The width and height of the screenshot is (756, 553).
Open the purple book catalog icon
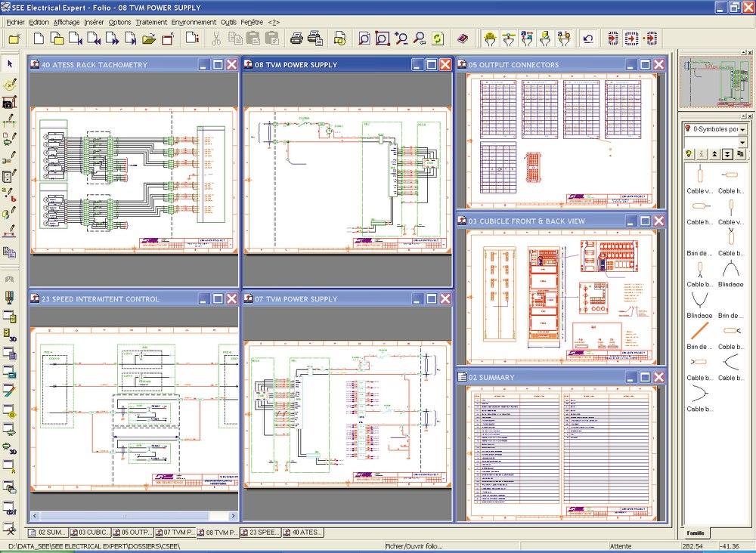pyautogui.click(x=463, y=39)
